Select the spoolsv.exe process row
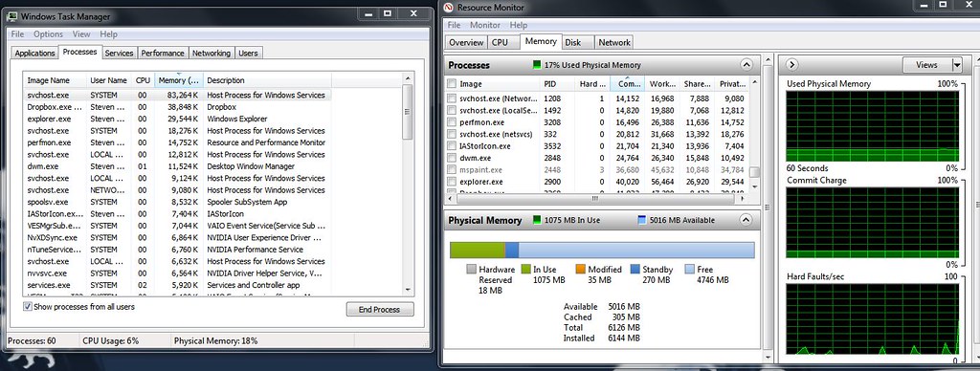Viewport: 980px width, 371px height. click(x=177, y=202)
